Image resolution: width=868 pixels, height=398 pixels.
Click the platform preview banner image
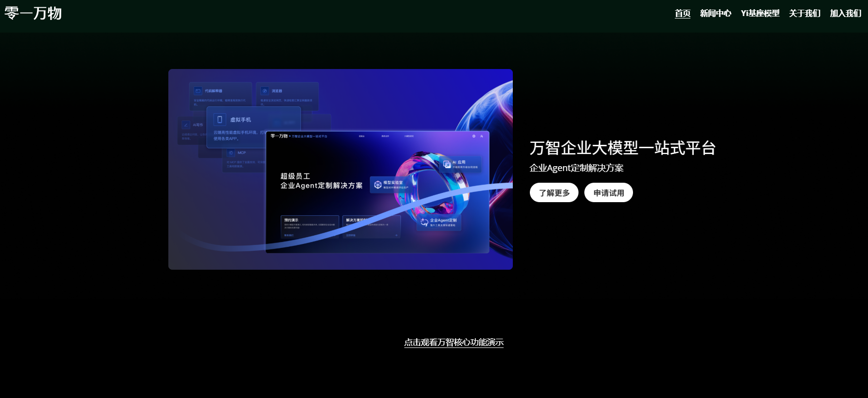tap(341, 169)
